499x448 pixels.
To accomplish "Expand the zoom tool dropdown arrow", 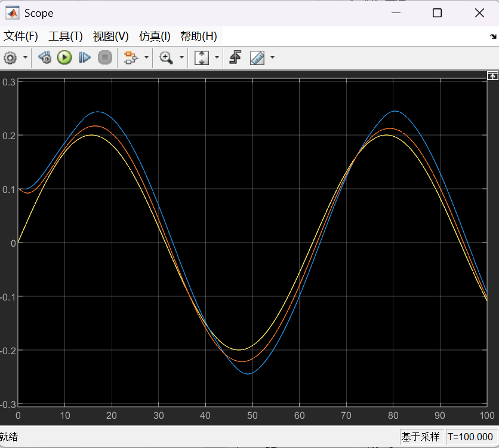I will [181, 58].
